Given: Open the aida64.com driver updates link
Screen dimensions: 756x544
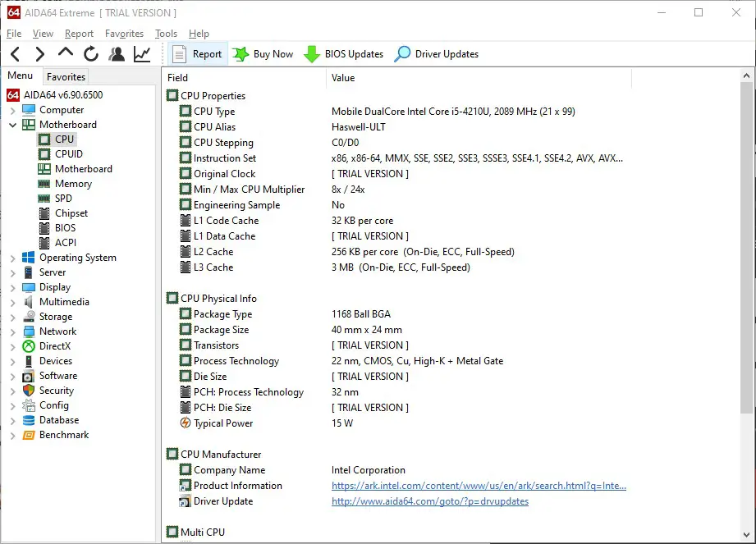Looking at the screenshot, I should point(430,501).
